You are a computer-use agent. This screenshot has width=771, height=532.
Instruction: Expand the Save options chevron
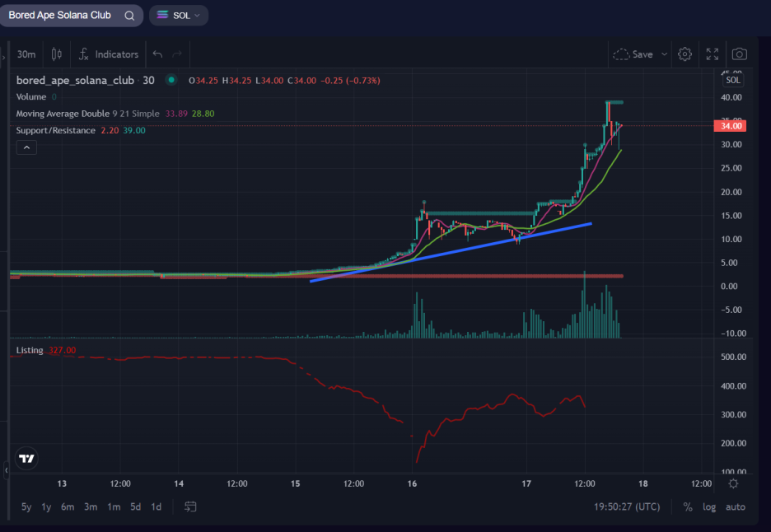[x=664, y=54]
